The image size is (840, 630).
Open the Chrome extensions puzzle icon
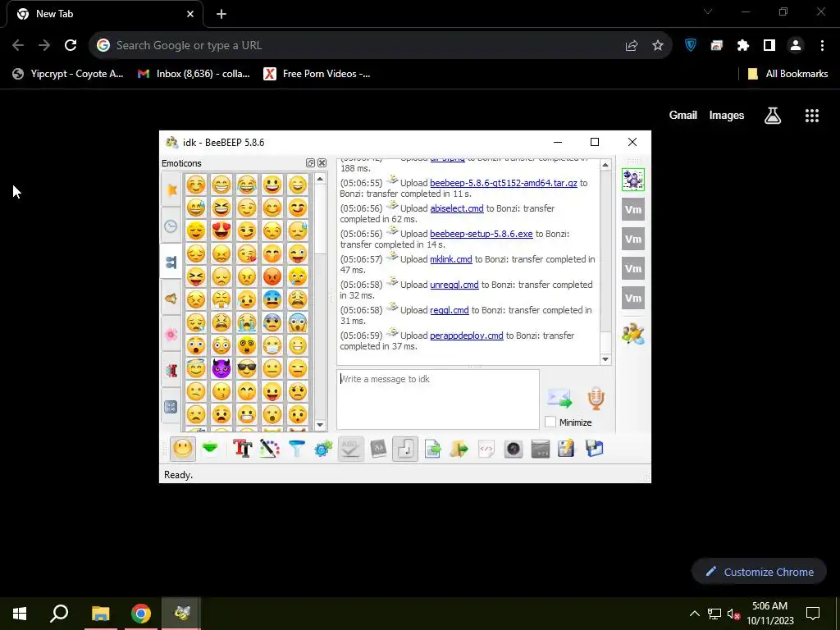743,46
